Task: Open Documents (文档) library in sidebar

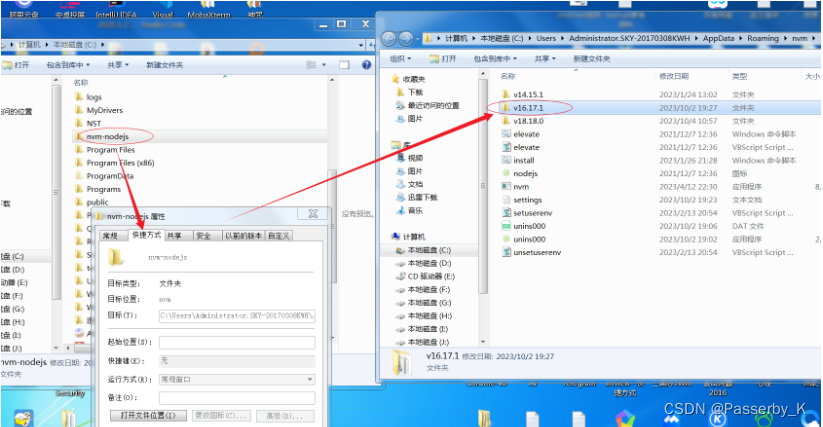Action: click(x=415, y=184)
